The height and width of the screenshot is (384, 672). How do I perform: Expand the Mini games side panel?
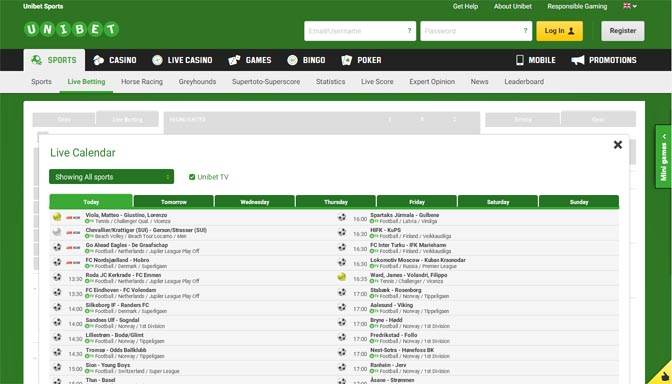(x=663, y=156)
